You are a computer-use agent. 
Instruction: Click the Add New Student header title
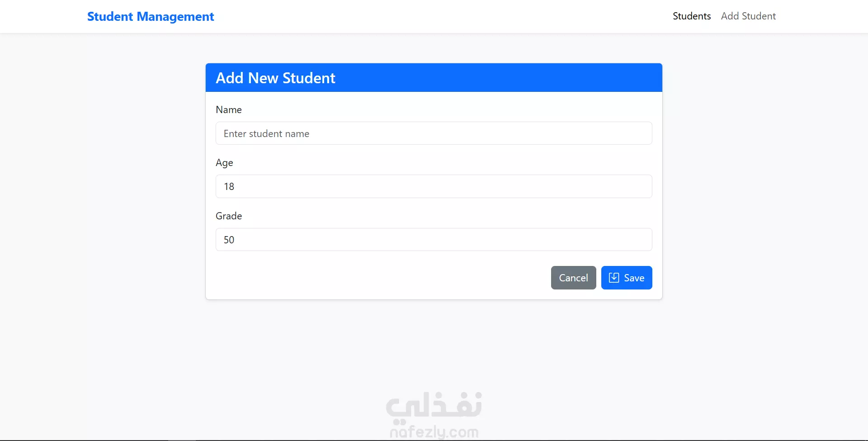tap(275, 78)
